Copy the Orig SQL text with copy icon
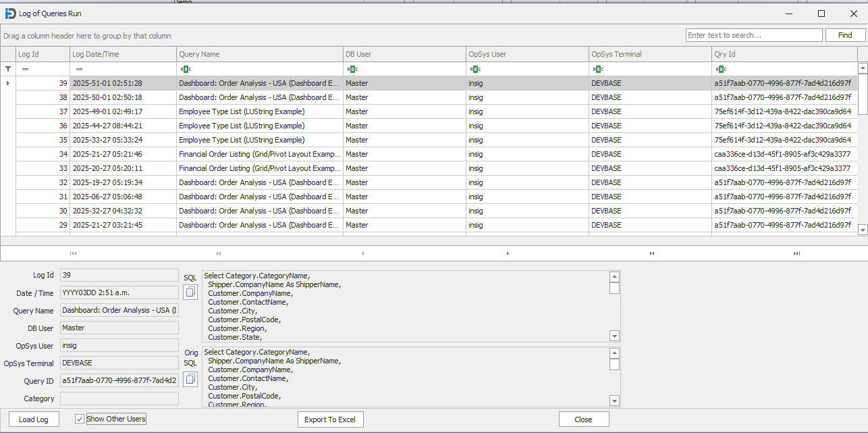The image size is (868, 433). [190, 379]
